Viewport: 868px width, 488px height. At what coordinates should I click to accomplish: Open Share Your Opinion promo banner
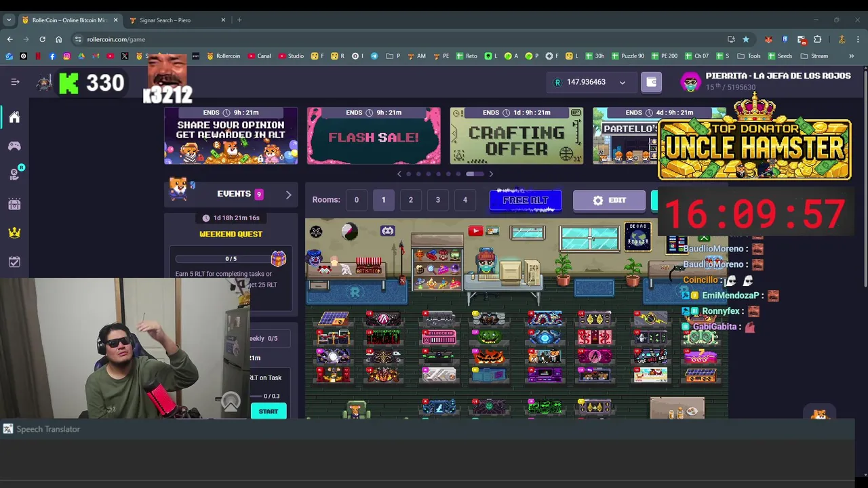click(x=231, y=136)
